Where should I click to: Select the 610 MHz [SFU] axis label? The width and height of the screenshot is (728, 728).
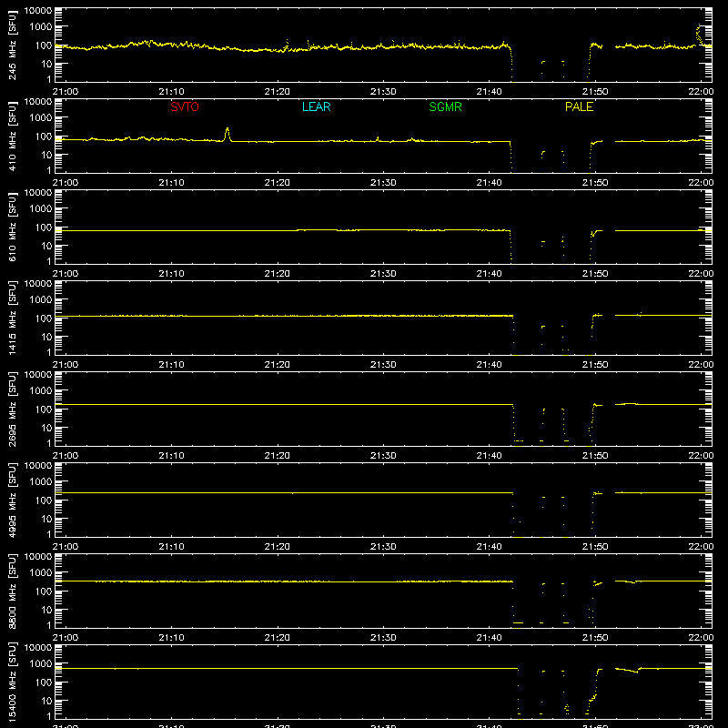pyautogui.click(x=13, y=227)
